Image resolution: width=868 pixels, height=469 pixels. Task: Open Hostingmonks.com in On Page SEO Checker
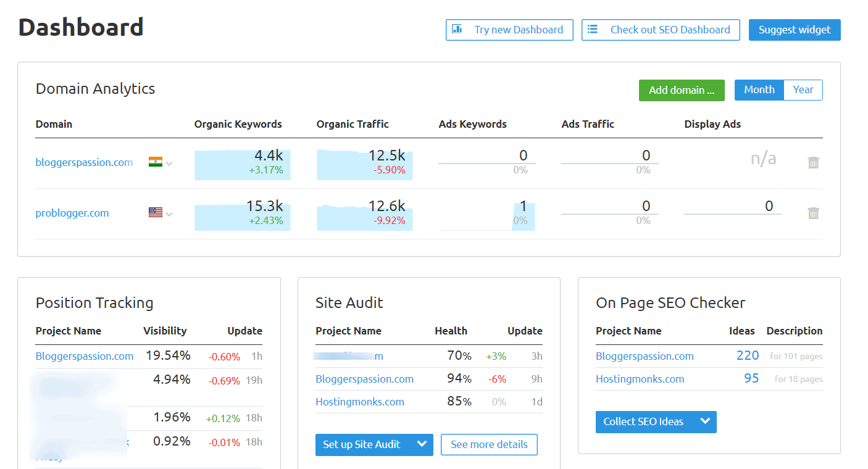point(640,379)
